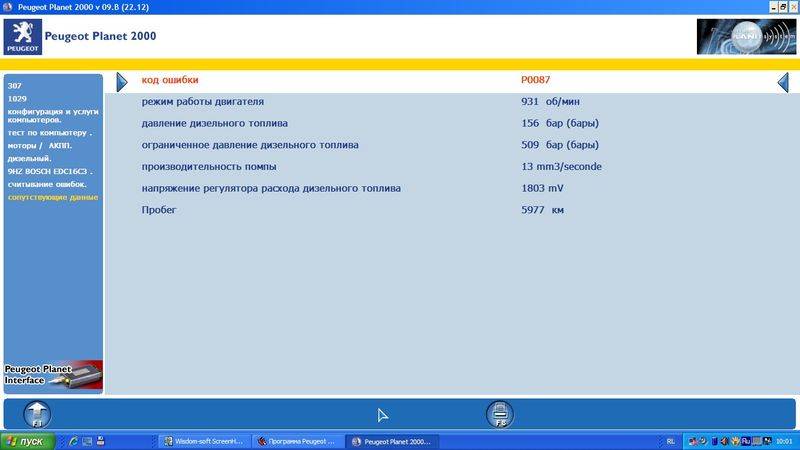Click the left arrow next to P0087

(x=783, y=82)
